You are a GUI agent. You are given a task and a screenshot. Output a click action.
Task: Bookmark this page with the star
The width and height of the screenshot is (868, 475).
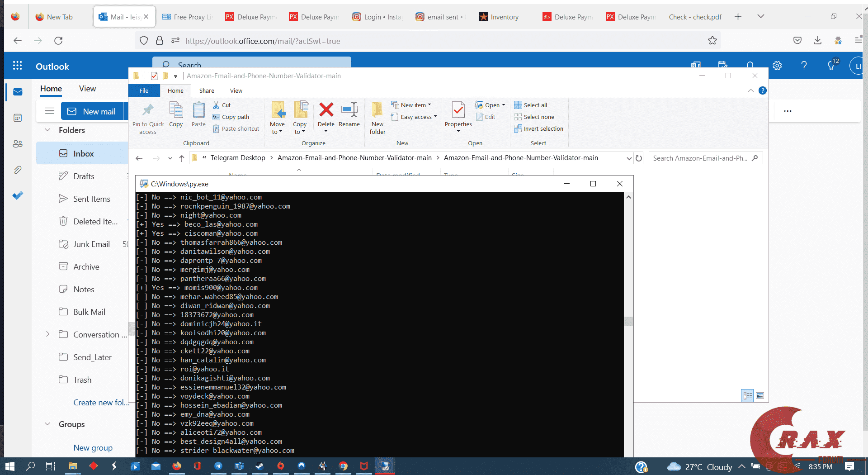pos(712,41)
